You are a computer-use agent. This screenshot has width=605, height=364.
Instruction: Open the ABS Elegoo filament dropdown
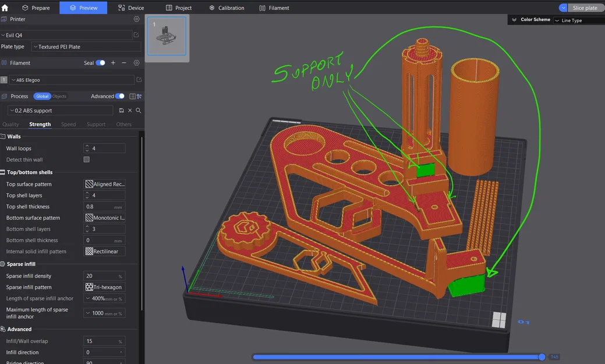(x=72, y=80)
